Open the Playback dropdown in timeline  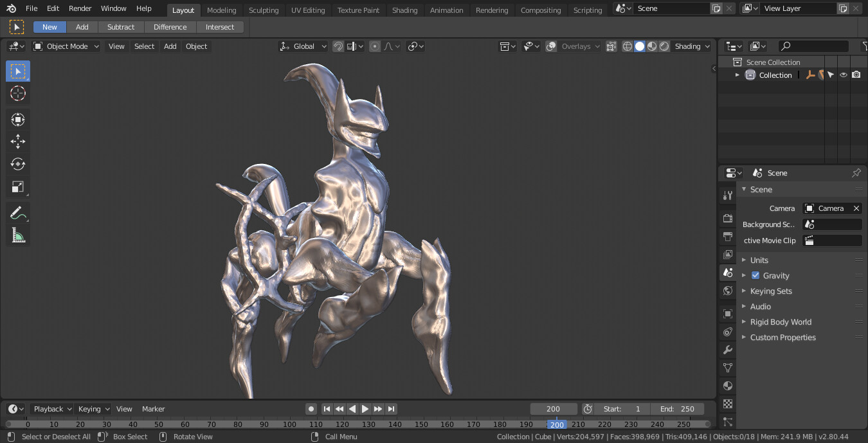(x=52, y=409)
